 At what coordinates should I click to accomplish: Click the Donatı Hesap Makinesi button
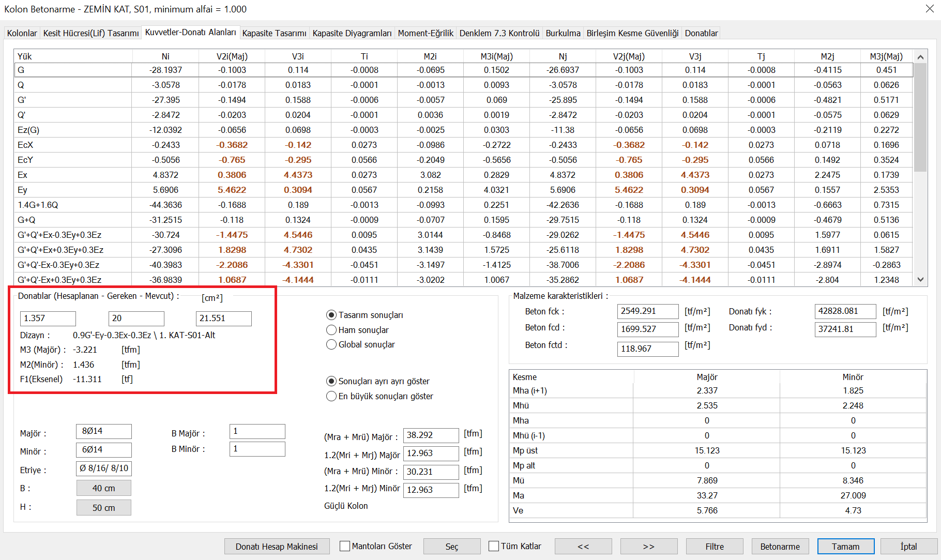tap(277, 547)
